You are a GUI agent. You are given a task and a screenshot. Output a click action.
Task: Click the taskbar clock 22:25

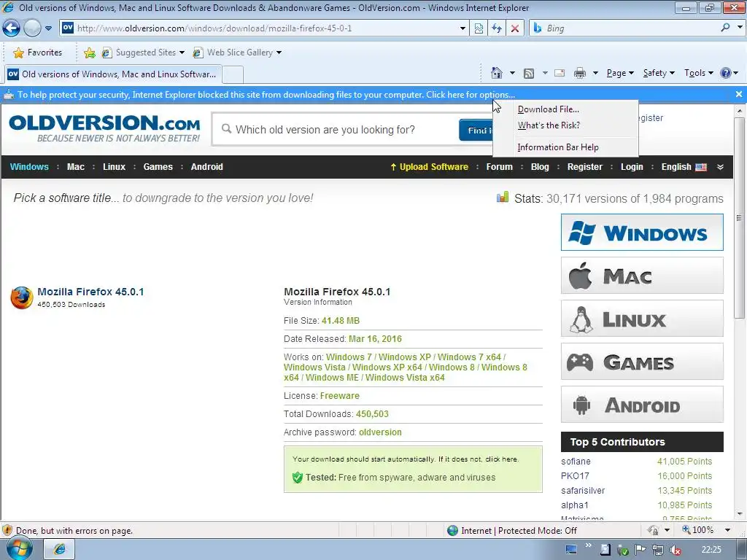711,550
